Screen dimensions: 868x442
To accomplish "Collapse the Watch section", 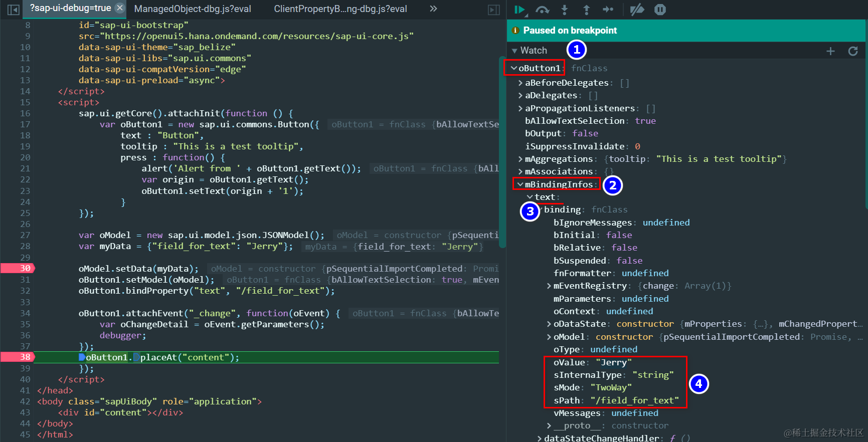I will tap(514, 51).
